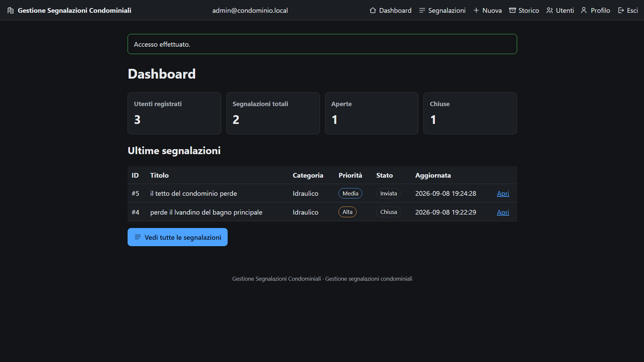Click admin@condominio.local in the header
Viewport: 644px width, 362px height.
coord(250,10)
